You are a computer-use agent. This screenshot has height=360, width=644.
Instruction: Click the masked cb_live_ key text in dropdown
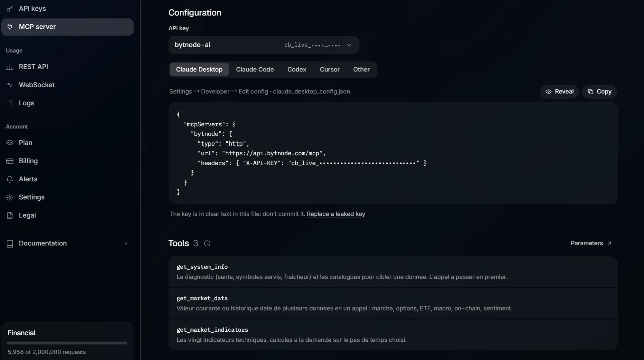[312, 45]
